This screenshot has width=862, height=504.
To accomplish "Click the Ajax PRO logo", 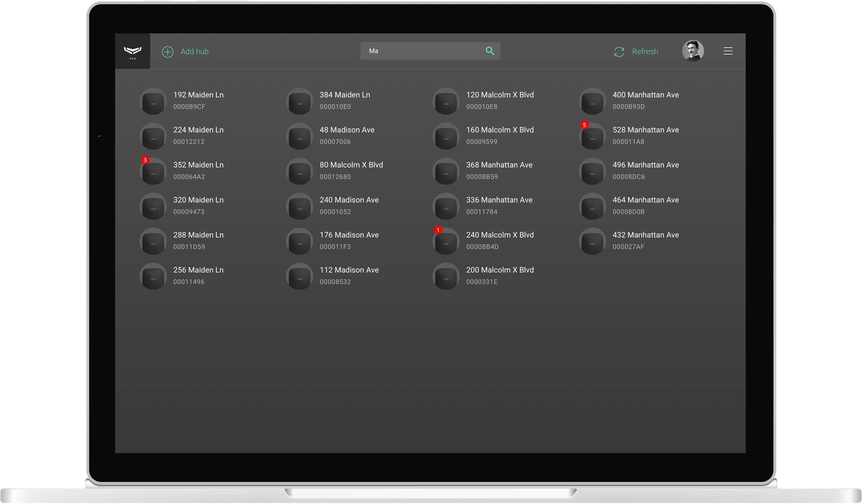I will pyautogui.click(x=132, y=51).
